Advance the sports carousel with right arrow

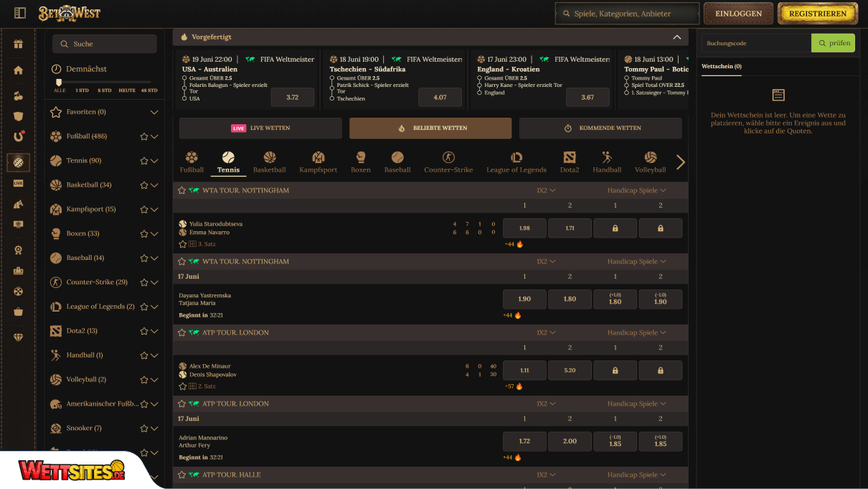[x=681, y=162]
